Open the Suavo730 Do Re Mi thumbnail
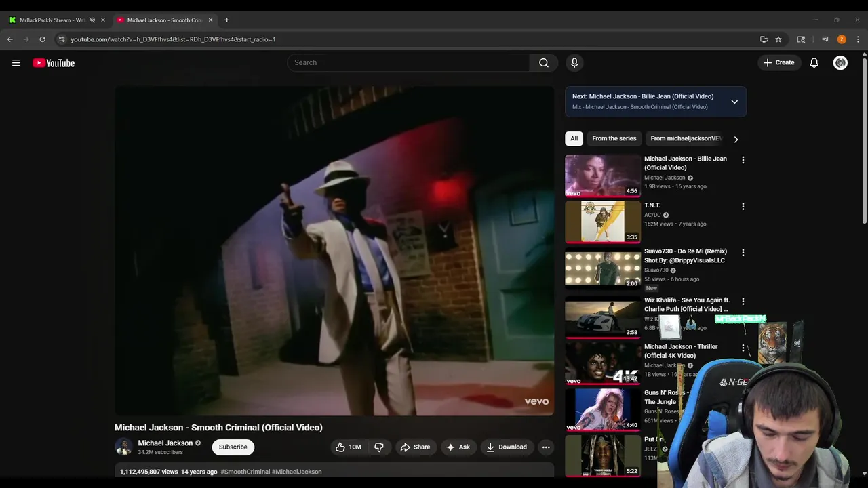This screenshot has height=488, width=868. tap(603, 269)
